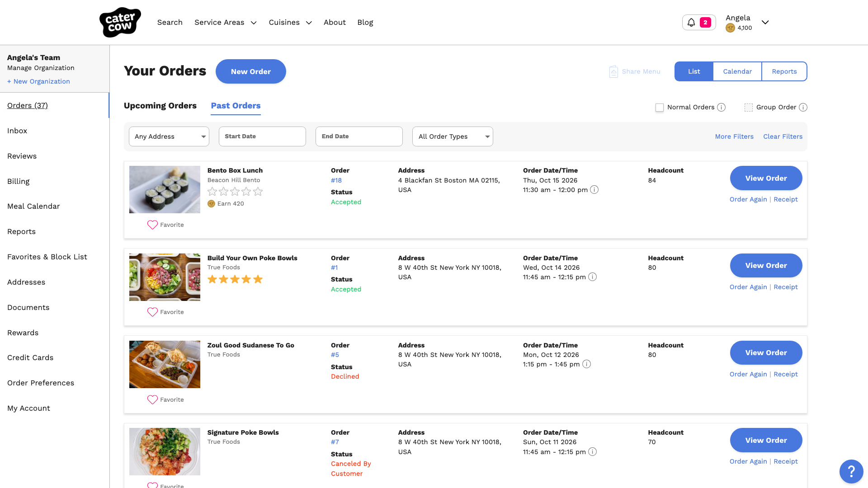Click the New Order button
This screenshot has height=488, width=868.
pos(251,71)
